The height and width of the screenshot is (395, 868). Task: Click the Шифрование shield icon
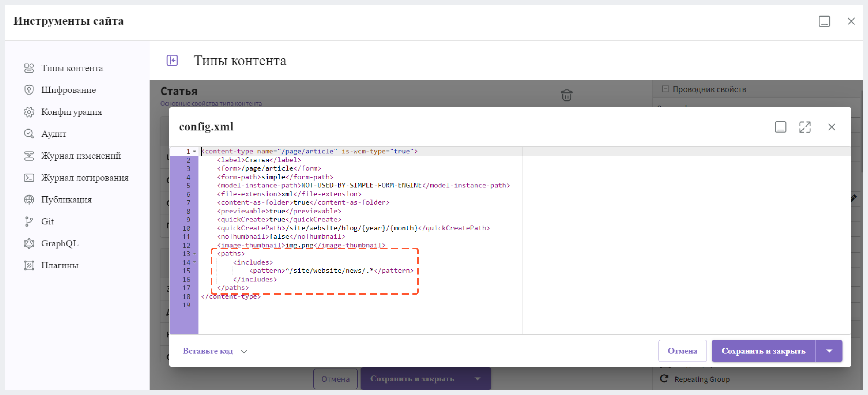[29, 90]
